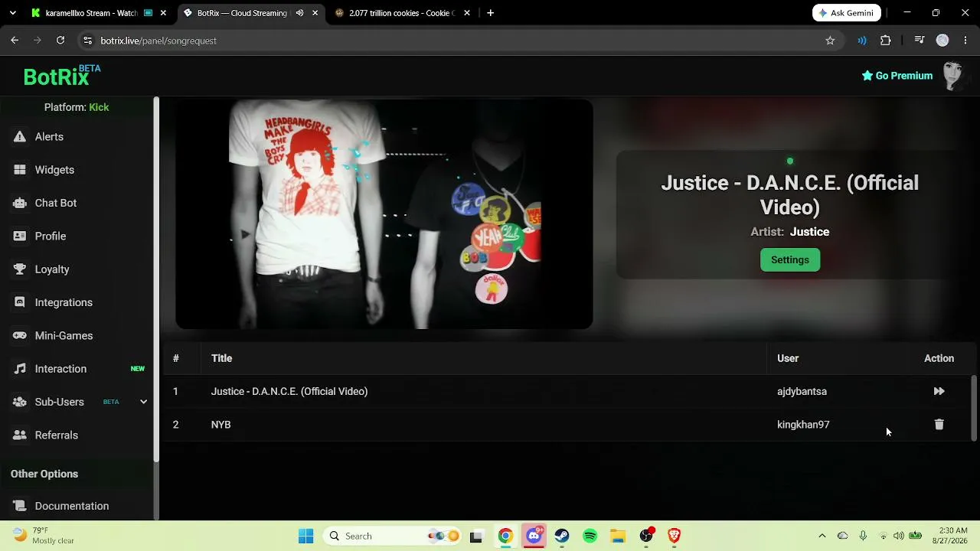Open the media controls icon in Chrome toolbar
This screenshot has width=980, height=551.
(x=920, y=41)
